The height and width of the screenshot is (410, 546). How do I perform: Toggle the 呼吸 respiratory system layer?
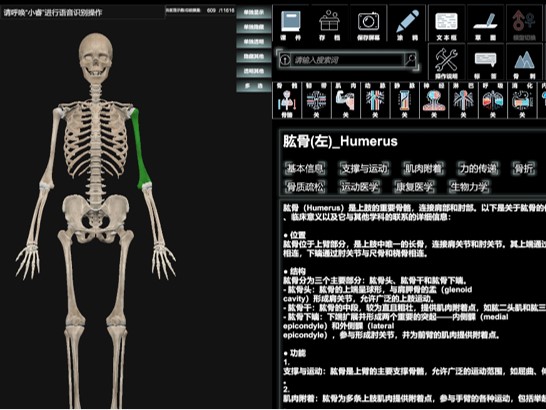click(x=493, y=101)
